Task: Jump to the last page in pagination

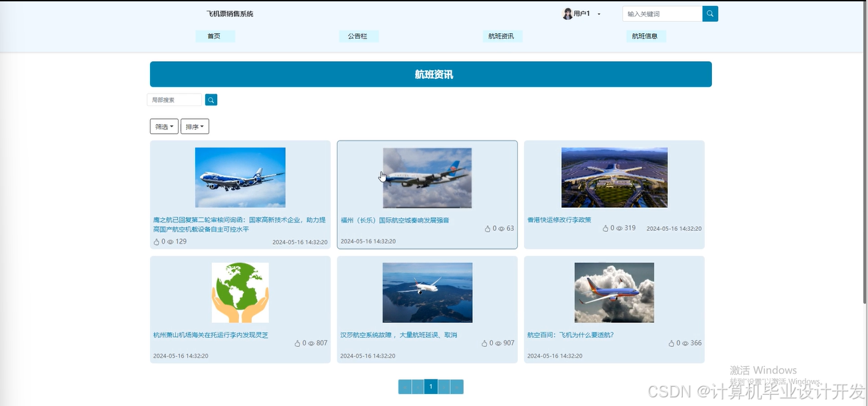Action: (x=457, y=387)
